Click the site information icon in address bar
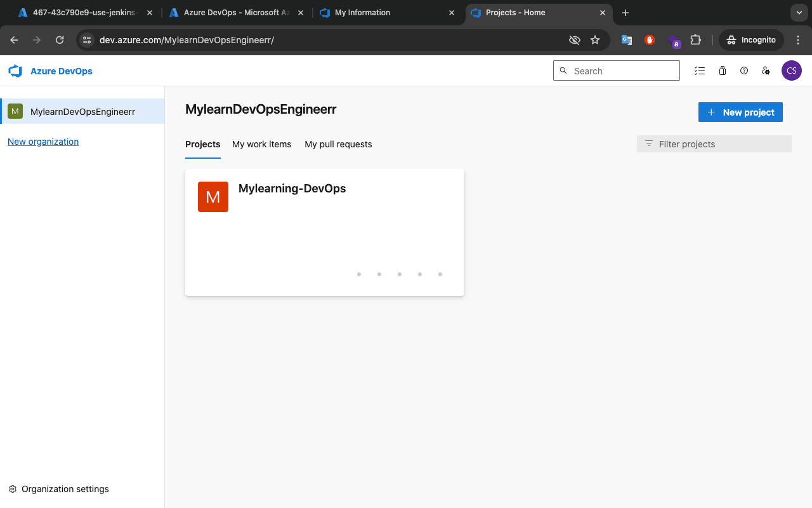Image resolution: width=812 pixels, height=508 pixels. pyautogui.click(x=87, y=40)
